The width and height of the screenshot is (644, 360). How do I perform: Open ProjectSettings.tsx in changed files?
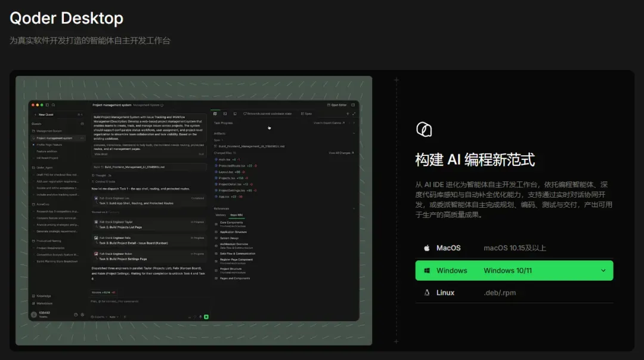(236, 190)
